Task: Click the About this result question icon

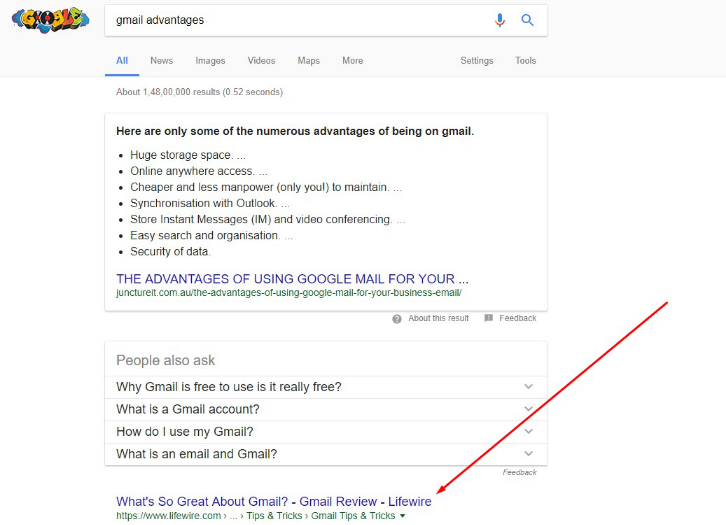Action: [x=397, y=318]
